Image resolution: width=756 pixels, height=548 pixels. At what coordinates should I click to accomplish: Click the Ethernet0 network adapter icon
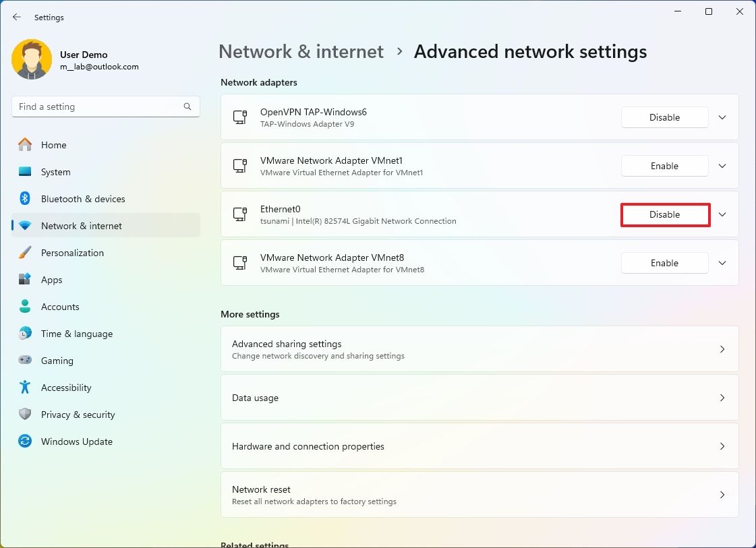[240, 214]
